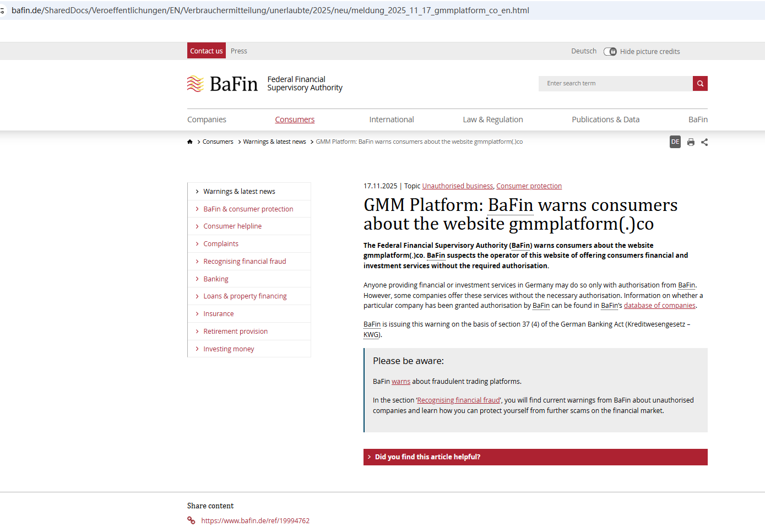Click the DE language icon
This screenshot has width=765, height=532.
(675, 142)
